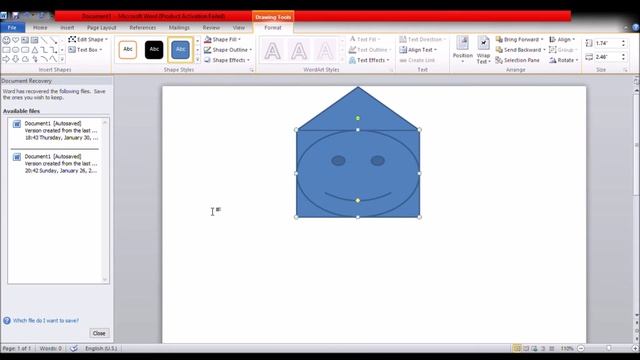Open the Edit Shape menu

[88, 40]
